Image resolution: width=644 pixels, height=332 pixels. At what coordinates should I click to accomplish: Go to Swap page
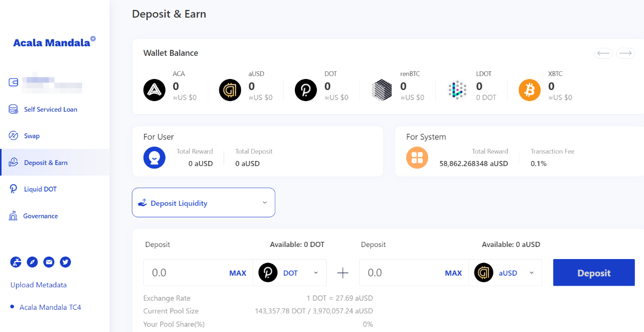click(x=32, y=136)
